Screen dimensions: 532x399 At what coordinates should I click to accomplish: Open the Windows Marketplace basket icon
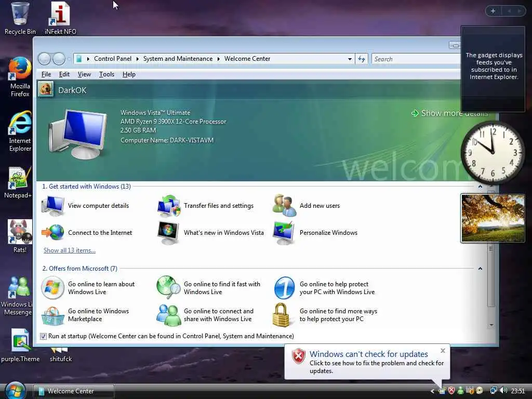click(52, 315)
